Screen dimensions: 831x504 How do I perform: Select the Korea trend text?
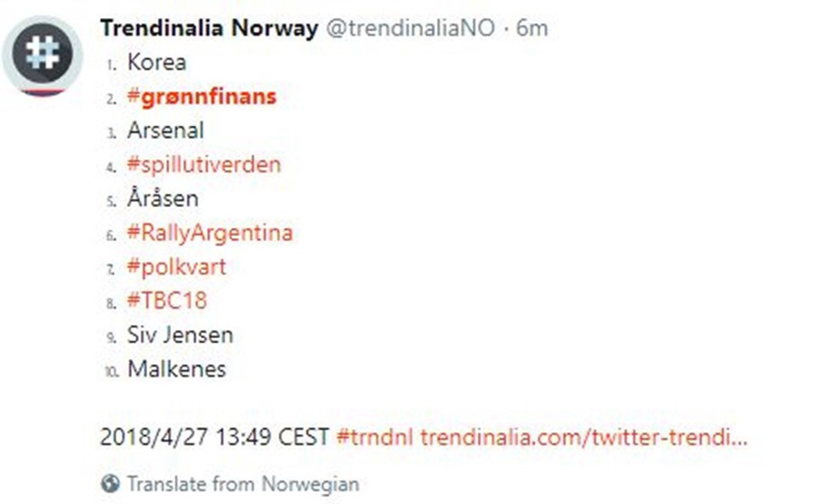156,62
